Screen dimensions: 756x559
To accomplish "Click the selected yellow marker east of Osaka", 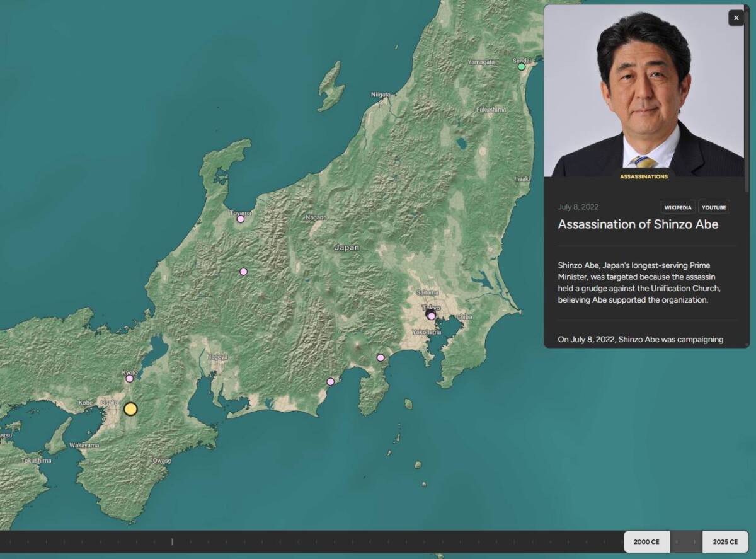I will pyautogui.click(x=130, y=409).
